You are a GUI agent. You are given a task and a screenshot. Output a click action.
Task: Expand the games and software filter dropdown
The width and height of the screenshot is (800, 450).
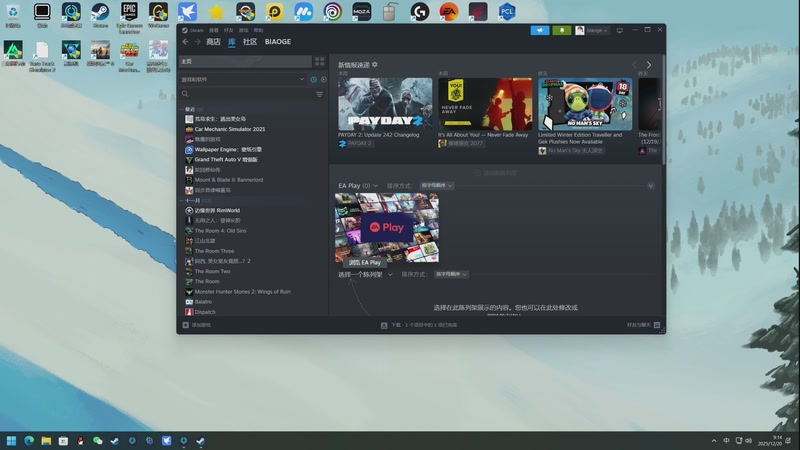243,80
